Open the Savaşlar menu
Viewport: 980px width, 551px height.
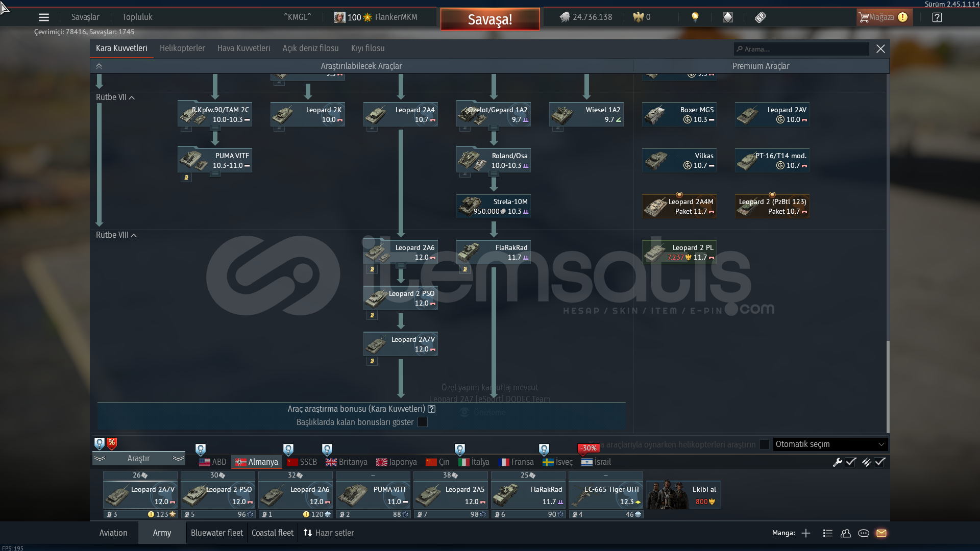tap(85, 17)
